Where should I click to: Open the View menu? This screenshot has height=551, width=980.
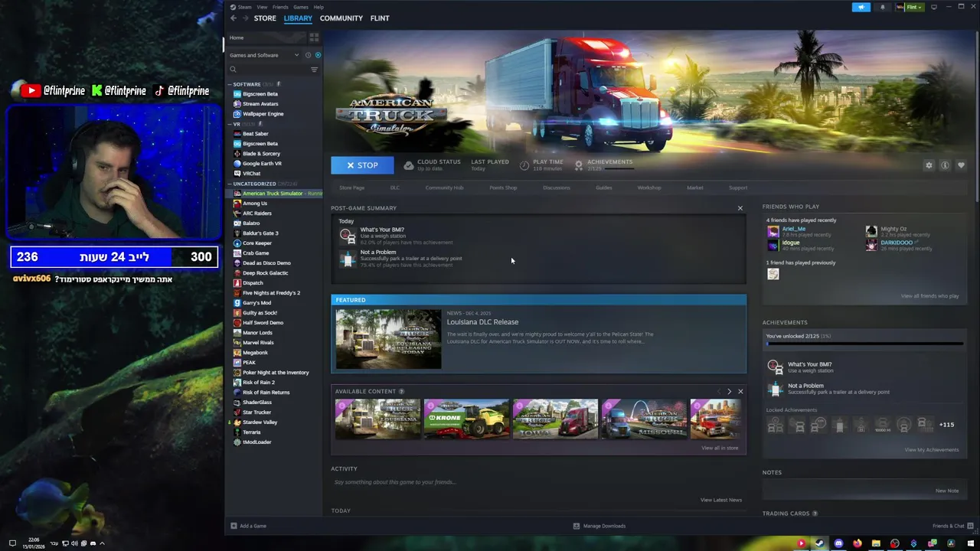point(262,7)
